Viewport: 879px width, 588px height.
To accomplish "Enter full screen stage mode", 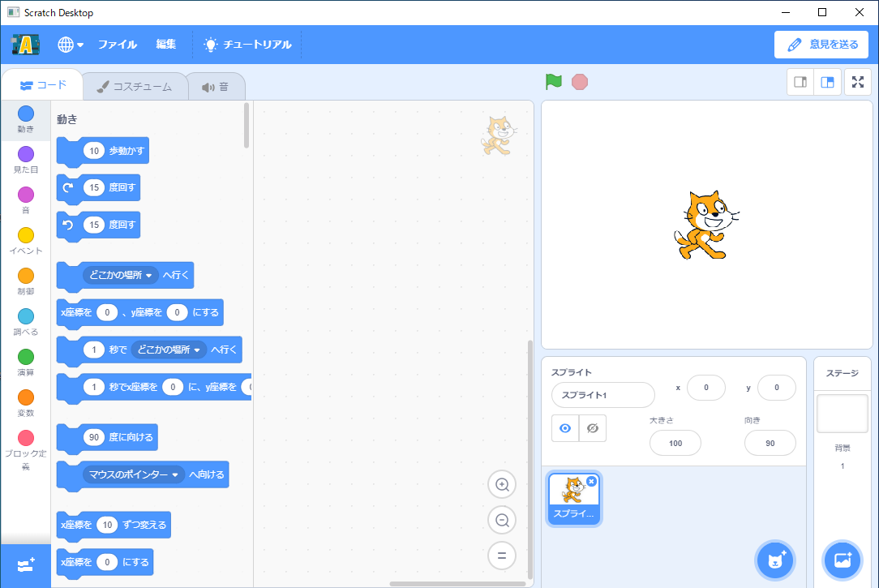I will click(858, 82).
